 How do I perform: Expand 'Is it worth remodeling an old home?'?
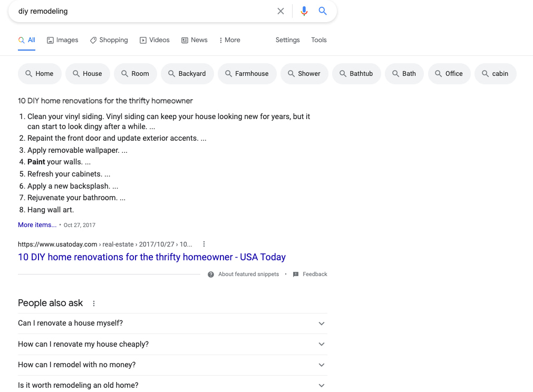[321, 385]
